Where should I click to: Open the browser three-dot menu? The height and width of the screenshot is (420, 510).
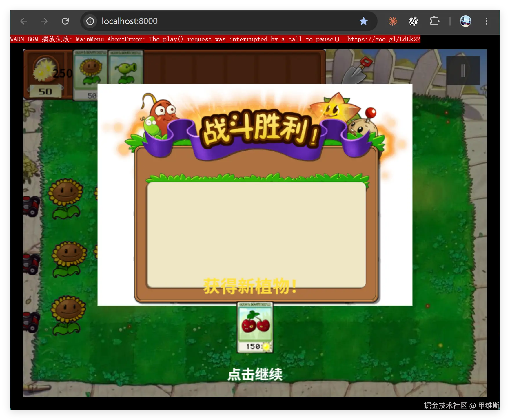(x=487, y=21)
